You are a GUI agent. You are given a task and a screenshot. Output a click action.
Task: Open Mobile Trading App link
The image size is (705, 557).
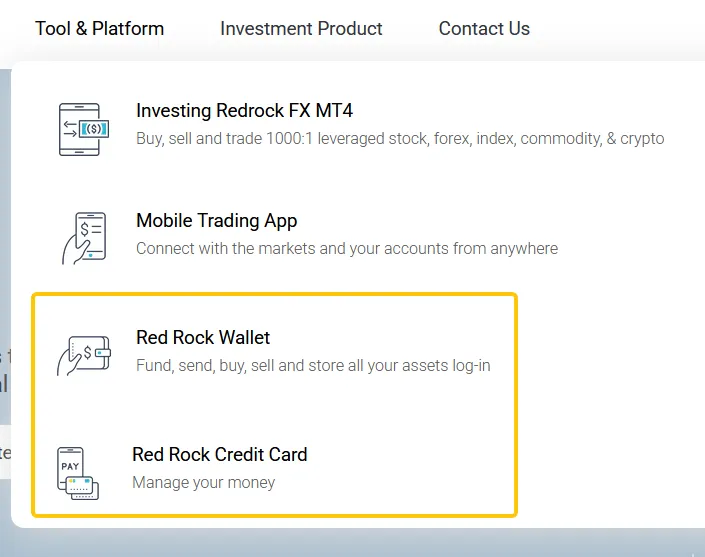pyautogui.click(x=216, y=221)
